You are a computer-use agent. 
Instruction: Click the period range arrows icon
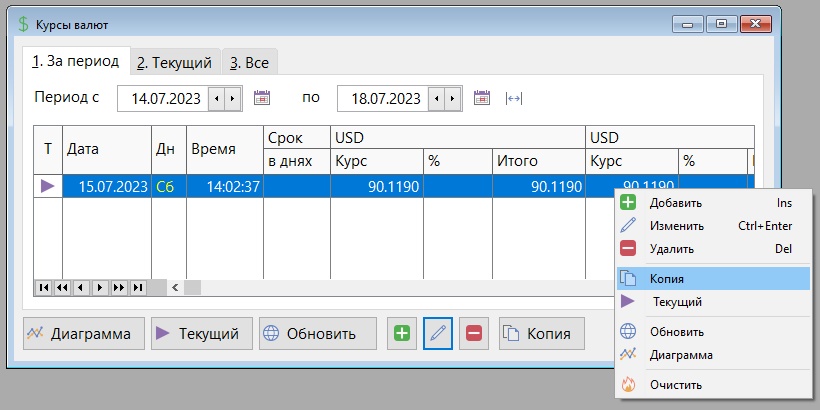coord(514,98)
